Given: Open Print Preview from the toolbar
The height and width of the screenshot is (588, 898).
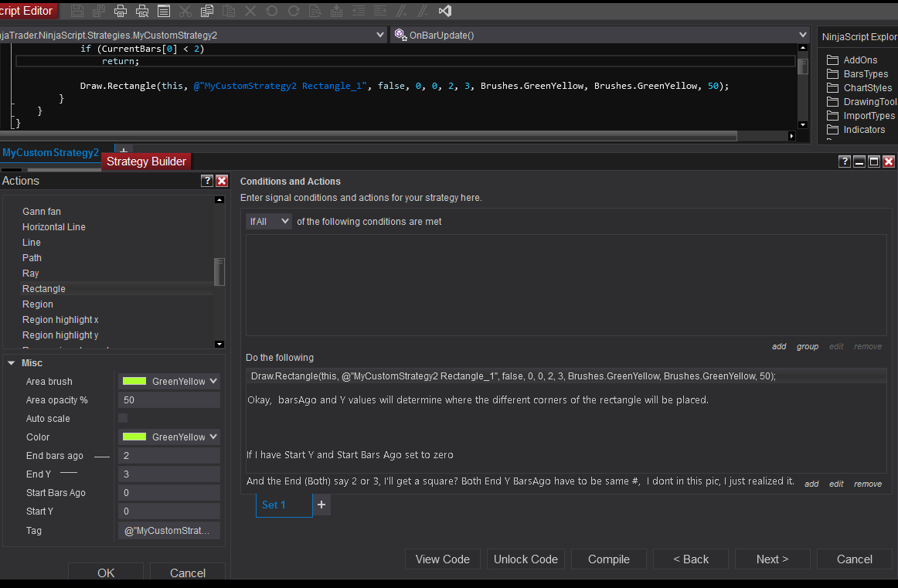Looking at the screenshot, I should tap(142, 11).
